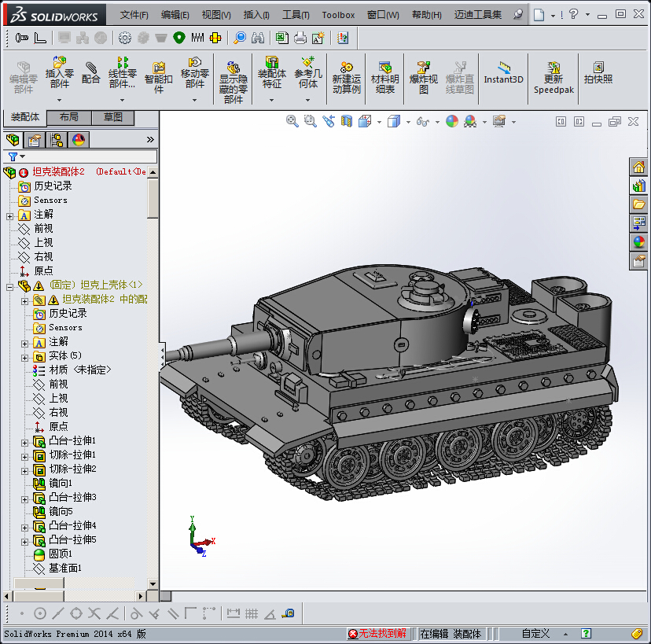The width and height of the screenshot is (651, 644).
Task: Toggle Instant3D mode
Action: coord(503,72)
